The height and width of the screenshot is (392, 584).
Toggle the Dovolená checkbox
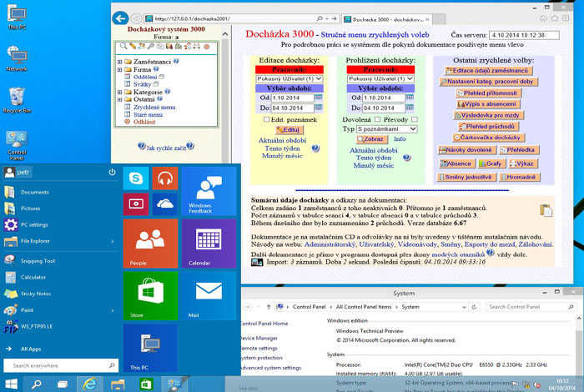(x=377, y=119)
